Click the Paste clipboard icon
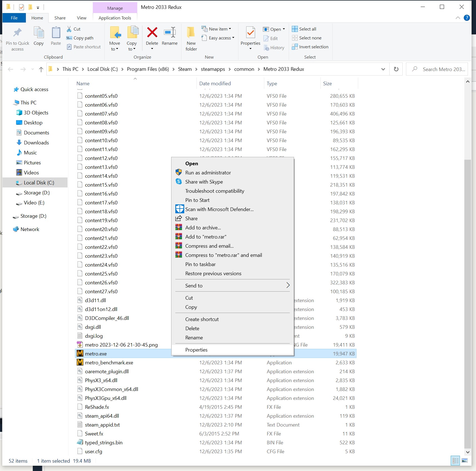This screenshot has width=476, height=471. click(56, 33)
